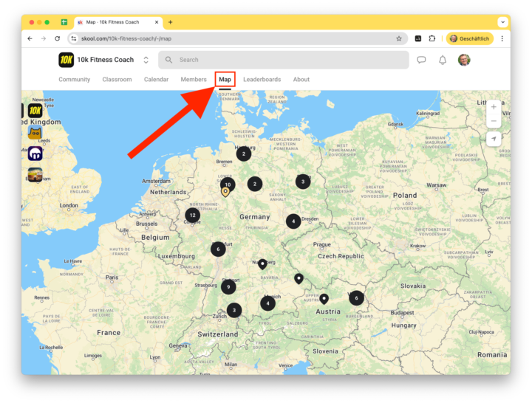Zoom out the map with minus button
Viewport: 532px width, 403px height.
click(494, 121)
